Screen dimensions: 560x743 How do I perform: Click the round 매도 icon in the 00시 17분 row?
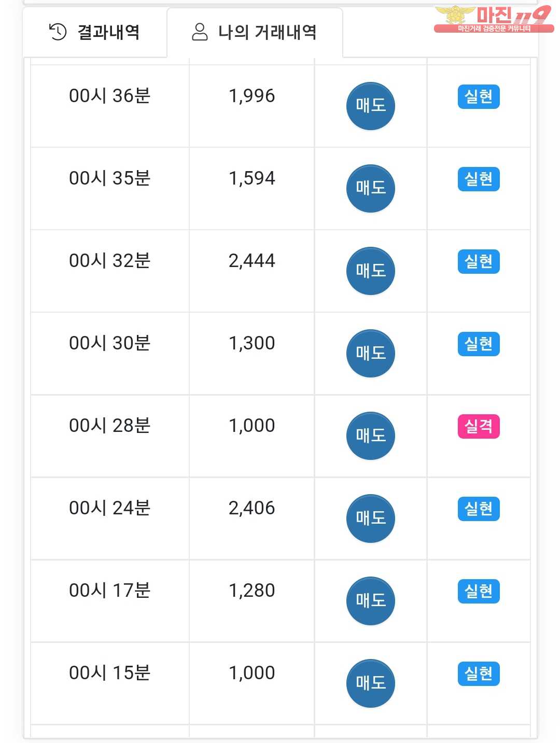coord(371,600)
